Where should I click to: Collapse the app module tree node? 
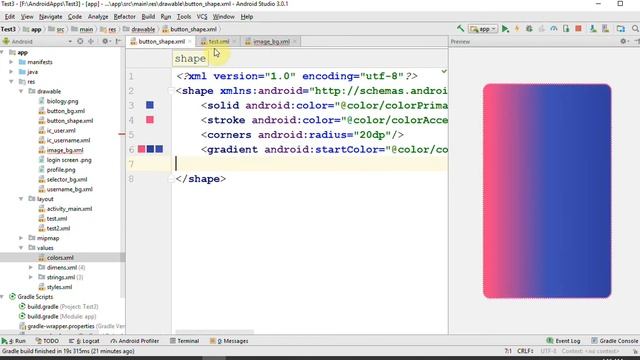click(x=2, y=52)
